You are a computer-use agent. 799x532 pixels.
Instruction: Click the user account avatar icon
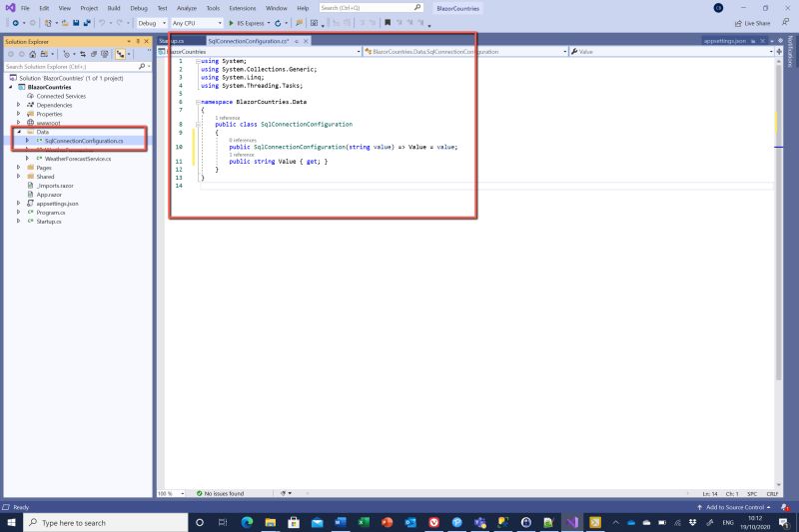point(718,8)
